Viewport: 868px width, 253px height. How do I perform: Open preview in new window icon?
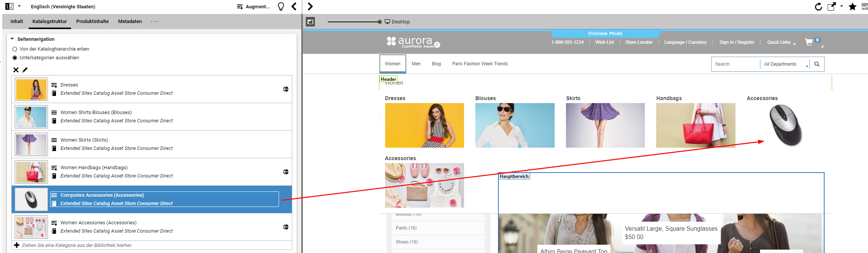(x=831, y=6)
